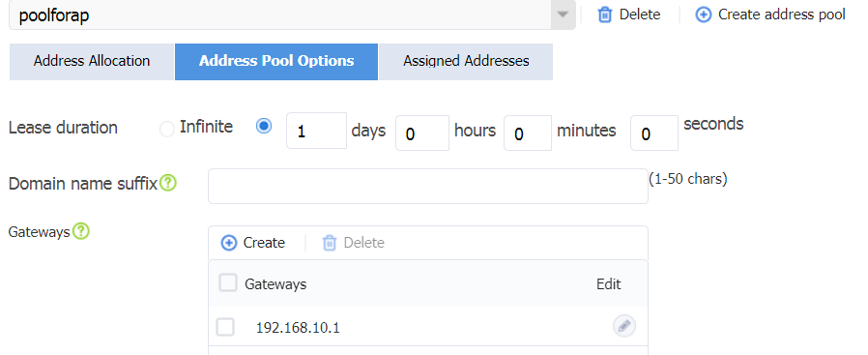Switch to the Address Allocation tab
The width and height of the screenshot is (868, 355).
point(91,62)
